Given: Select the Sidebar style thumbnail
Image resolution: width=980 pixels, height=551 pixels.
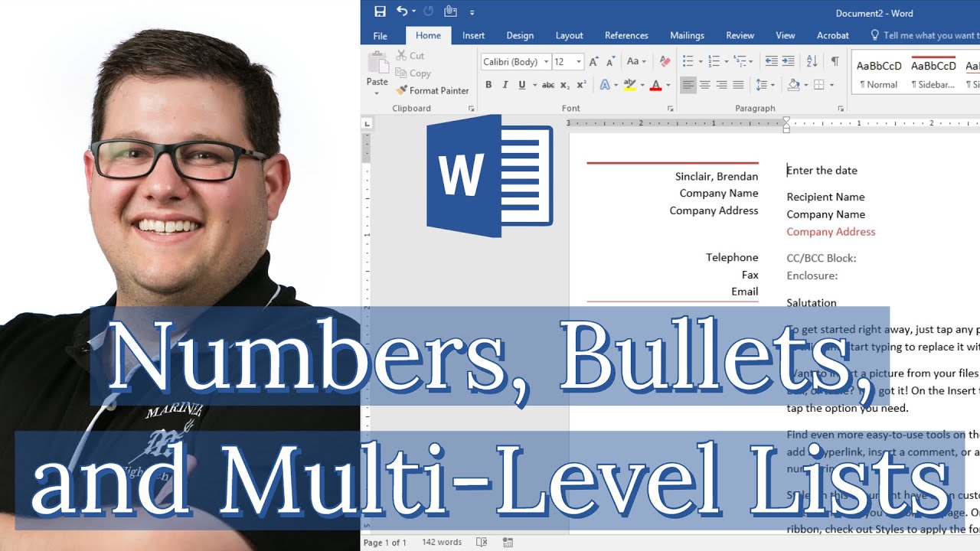Looking at the screenshot, I should pyautogui.click(x=933, y=74).
